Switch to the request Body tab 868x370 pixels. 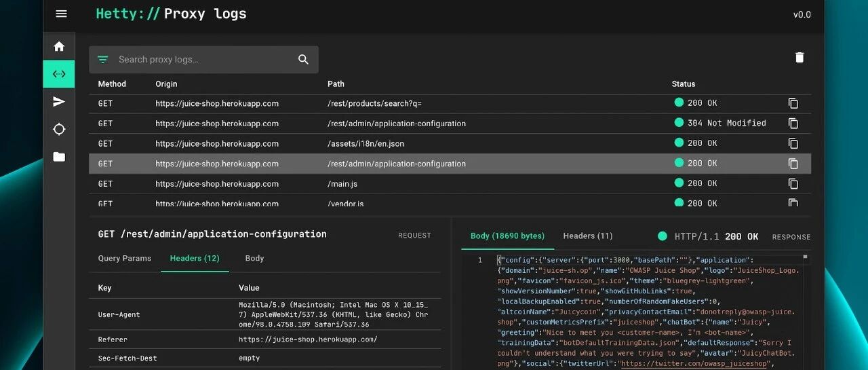point(254,258)
